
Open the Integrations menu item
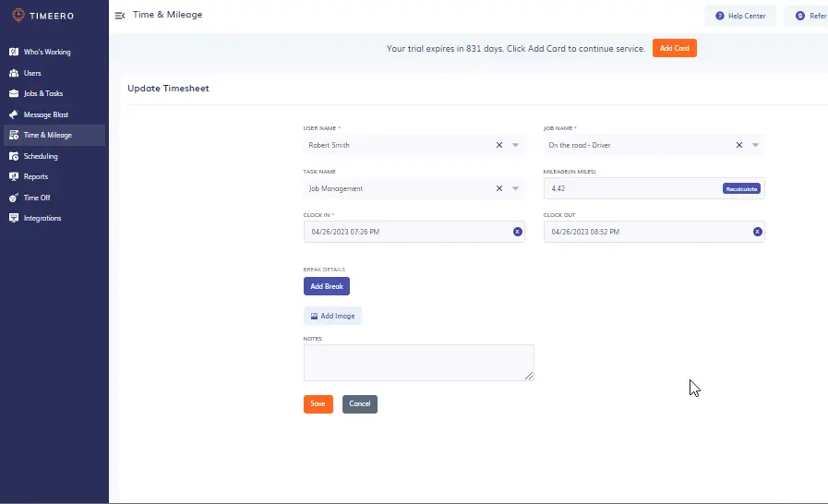coord(54,218)
